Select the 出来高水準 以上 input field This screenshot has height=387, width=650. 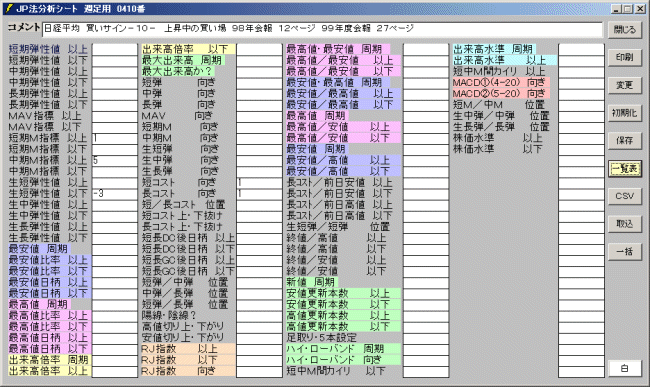(x=581, y=60)
